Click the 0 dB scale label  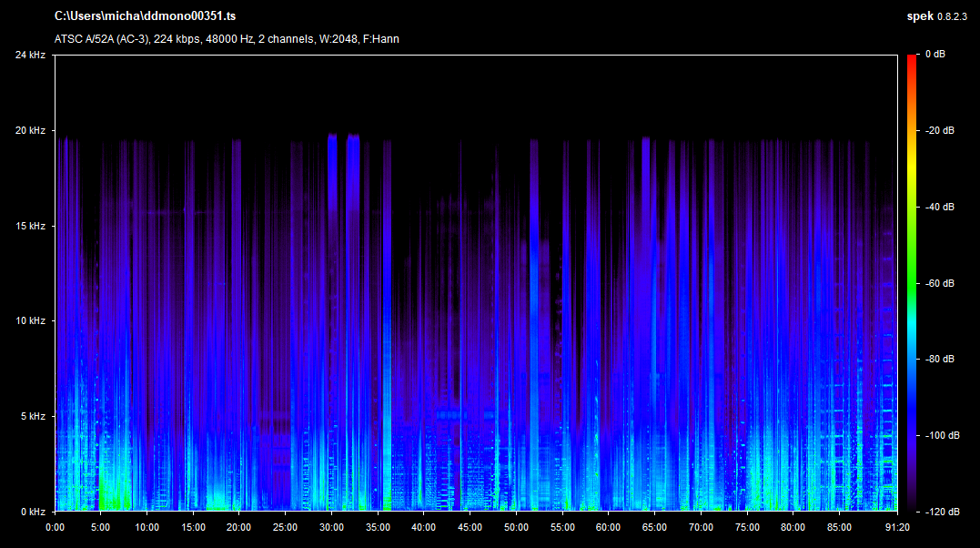point(935,55)
